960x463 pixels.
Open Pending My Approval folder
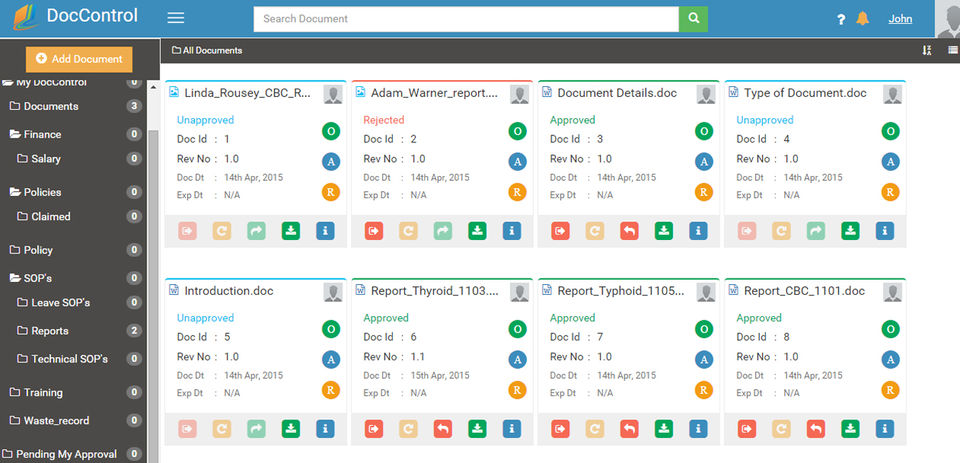click(59, 454)
